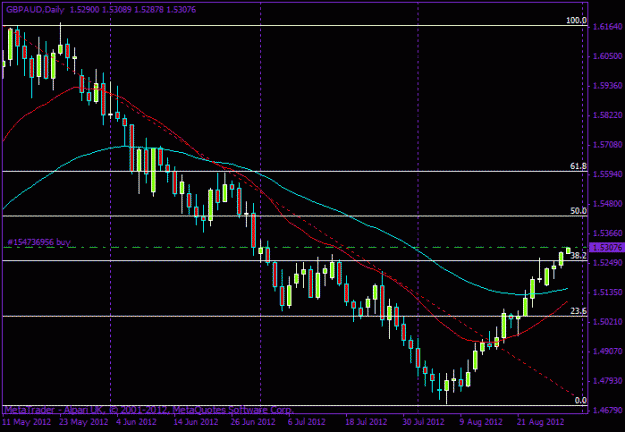Screen dimensions: 625x432
Task: Click the 1.60500 price axis label
Action: pyautogui.click(x=607, y=56)
